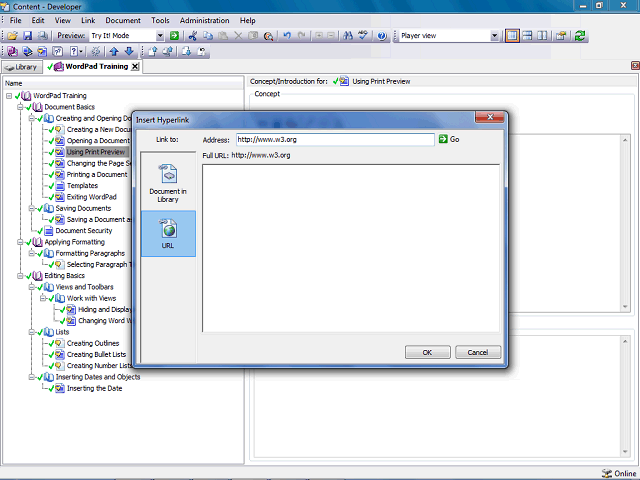Click the gear-shaped icon in the second toolbar

click(x=96, y=51)
